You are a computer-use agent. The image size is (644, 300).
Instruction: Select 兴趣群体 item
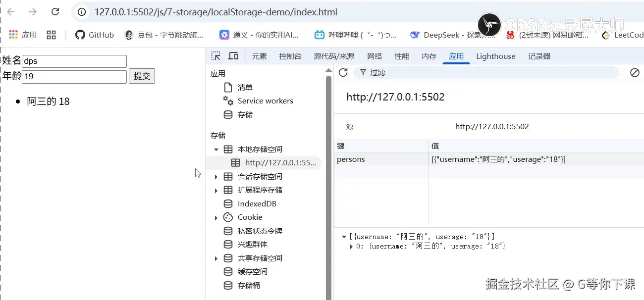coord(253,244)
